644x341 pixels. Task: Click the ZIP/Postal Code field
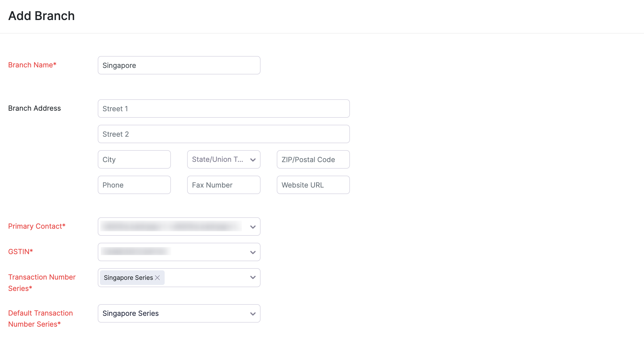(313, 159)
